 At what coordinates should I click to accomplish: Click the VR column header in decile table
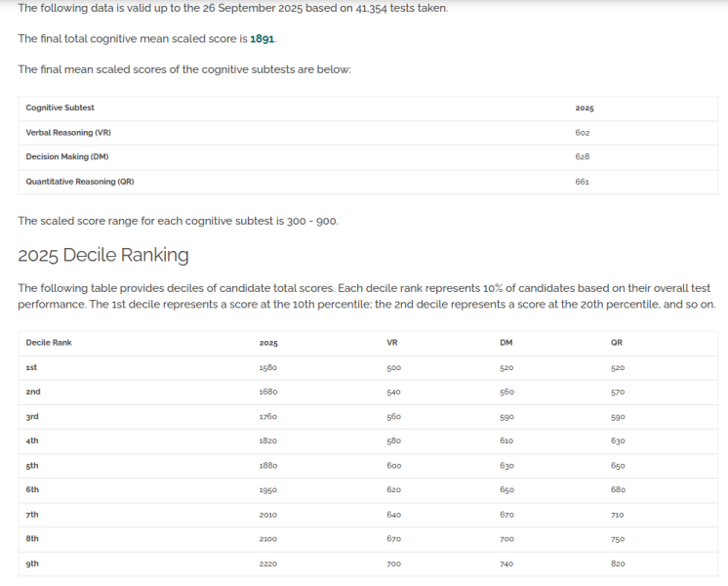[392, 343]
